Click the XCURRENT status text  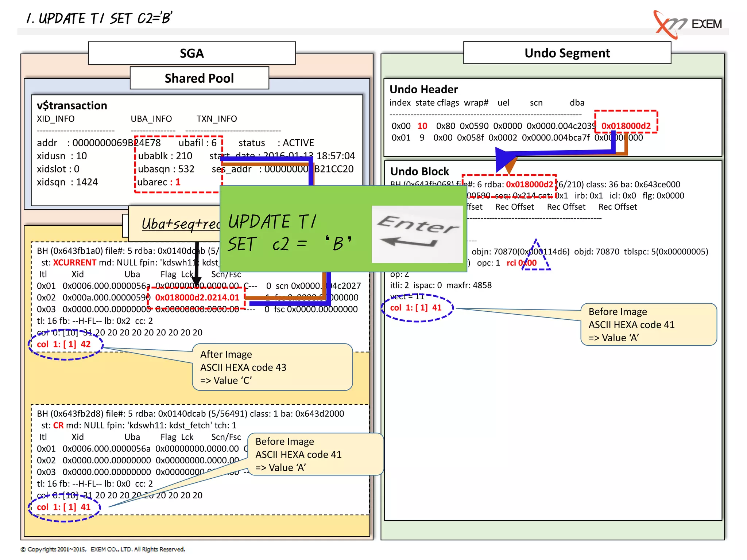pos(74,262)
